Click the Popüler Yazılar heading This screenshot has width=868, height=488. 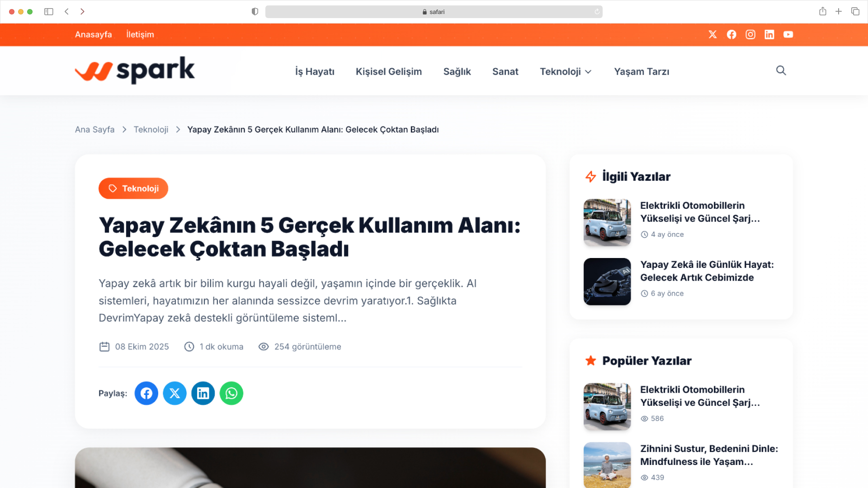pyautogui.click(x=647, y=361)
